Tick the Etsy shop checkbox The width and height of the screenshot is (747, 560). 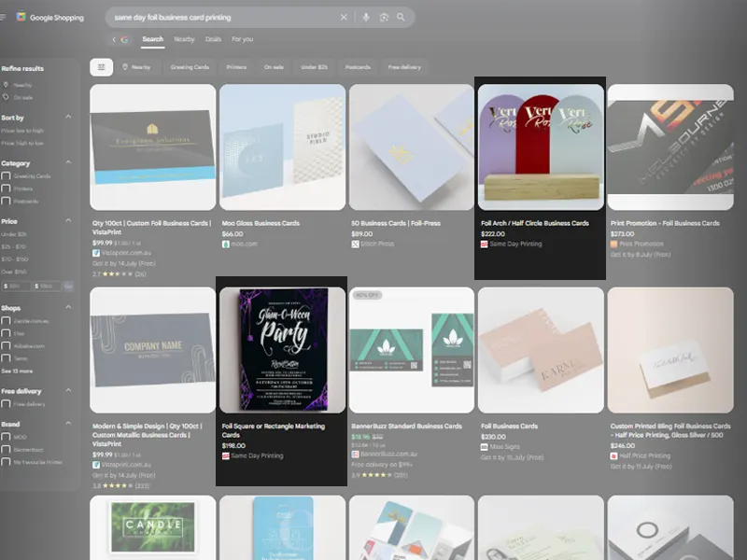(6, 333)
